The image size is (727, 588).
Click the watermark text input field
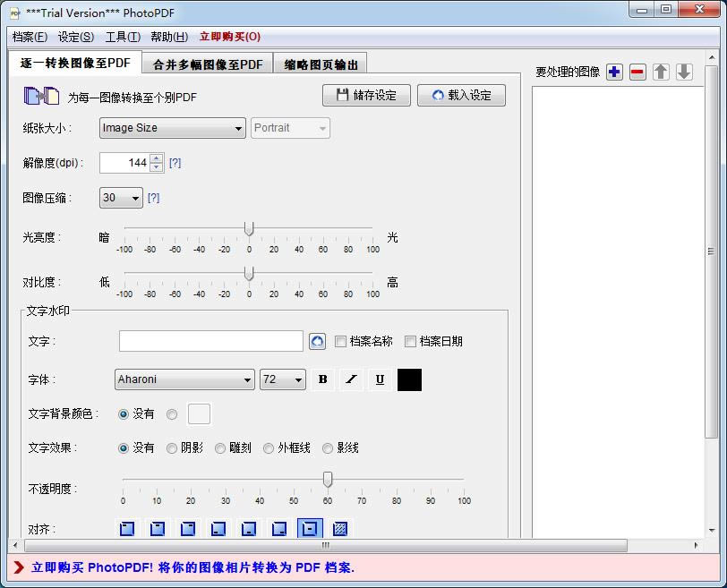point(211,342)
